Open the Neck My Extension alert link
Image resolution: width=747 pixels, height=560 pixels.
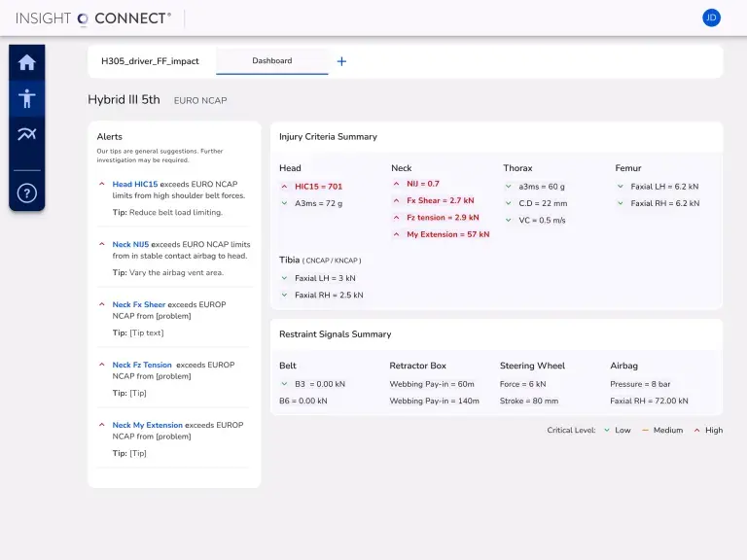[148, 425]
